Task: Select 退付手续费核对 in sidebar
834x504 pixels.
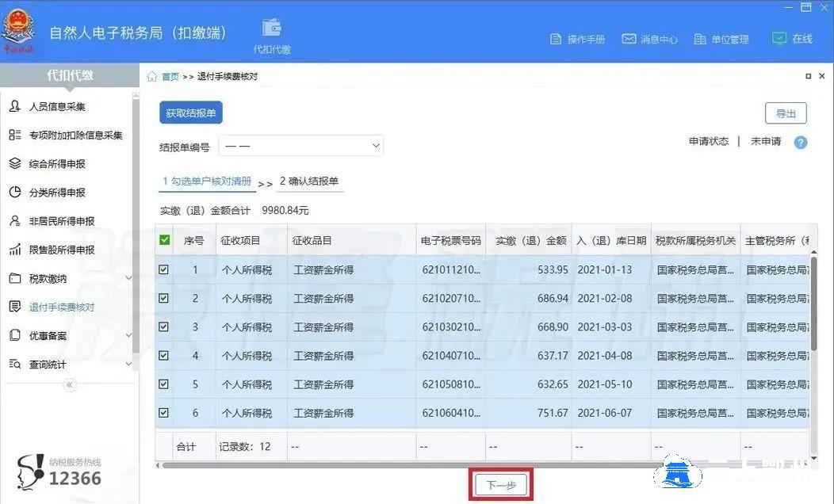Action: (62, 307)
